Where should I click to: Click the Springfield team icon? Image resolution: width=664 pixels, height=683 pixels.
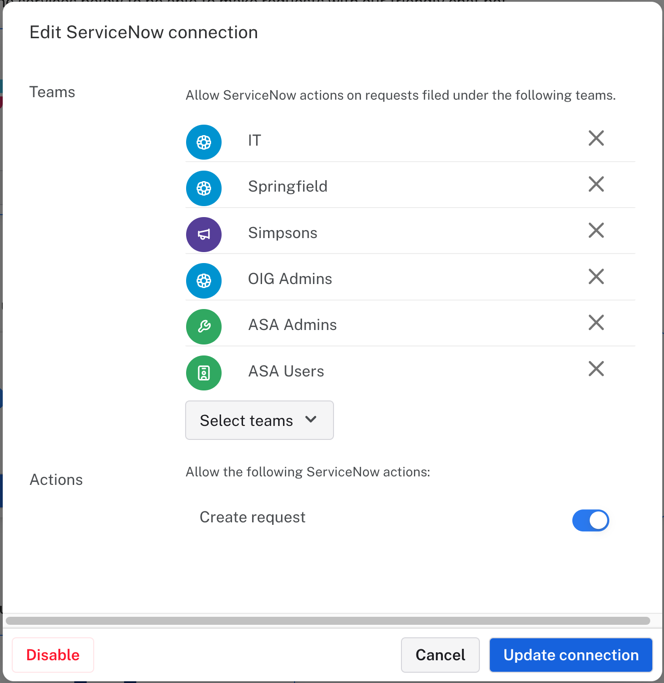(x=204, y=187)
